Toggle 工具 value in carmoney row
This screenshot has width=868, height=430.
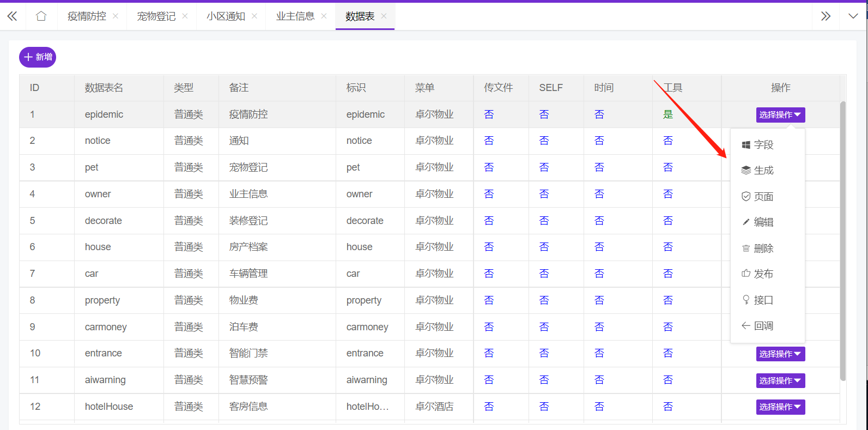668,327
